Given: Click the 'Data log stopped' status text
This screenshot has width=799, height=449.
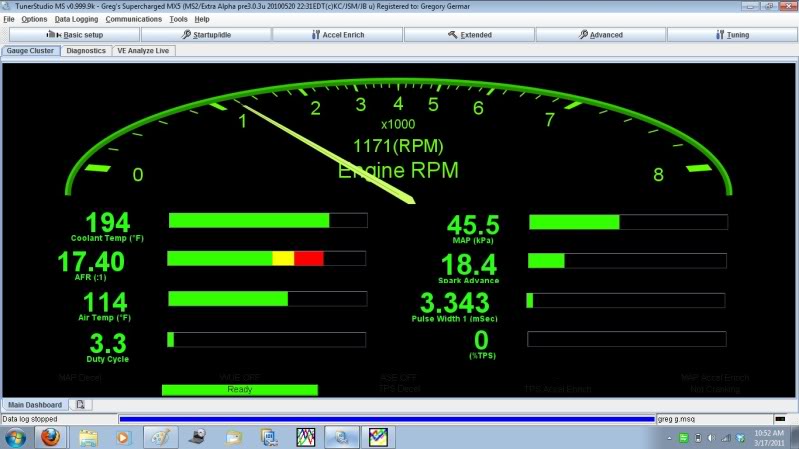Looking at the screenshot, I should (30, 419).
